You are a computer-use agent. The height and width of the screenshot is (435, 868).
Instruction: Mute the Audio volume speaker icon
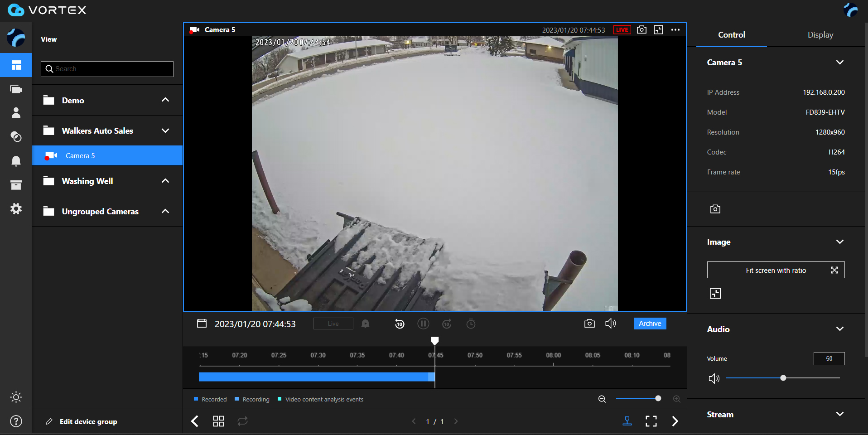click(714, 378)
